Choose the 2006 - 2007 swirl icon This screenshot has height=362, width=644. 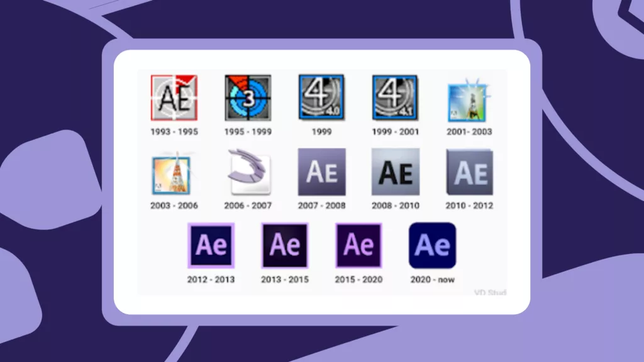[x=249, y=172]
